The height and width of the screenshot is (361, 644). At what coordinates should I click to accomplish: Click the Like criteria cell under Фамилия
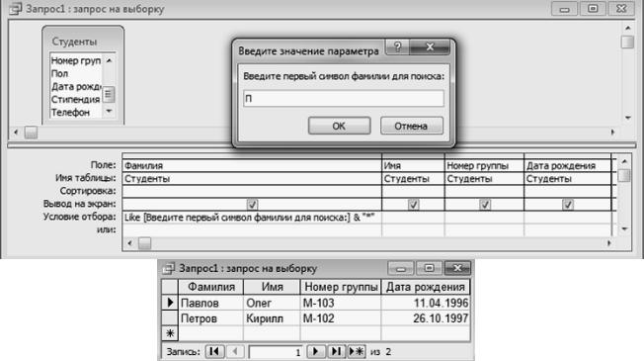click(x=252, y=217)
